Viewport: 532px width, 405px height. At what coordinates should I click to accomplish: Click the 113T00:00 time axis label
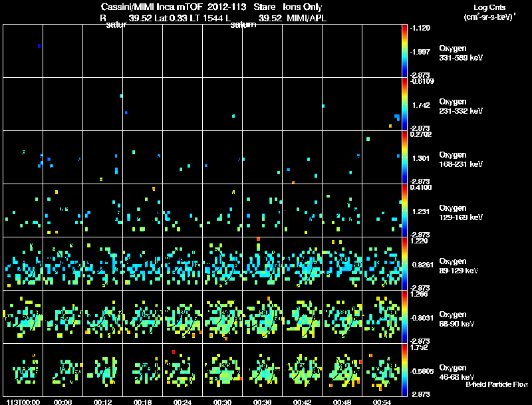(23, 402)
